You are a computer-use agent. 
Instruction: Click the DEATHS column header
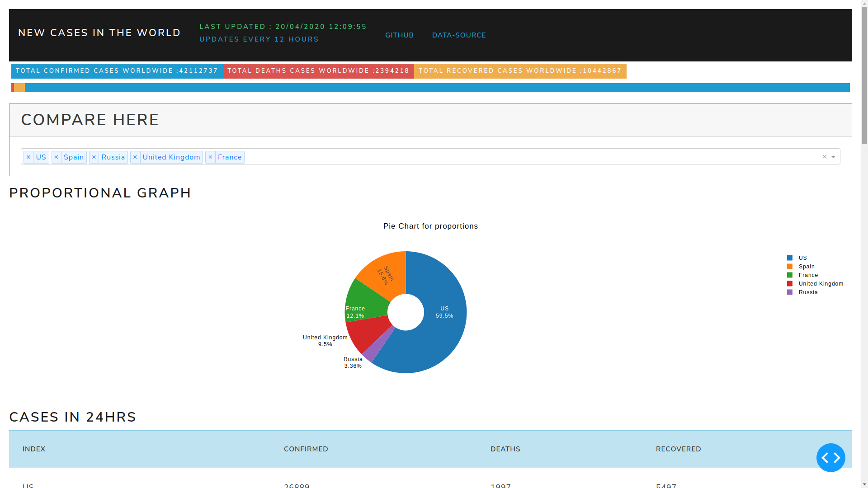[x=505, y=449]
